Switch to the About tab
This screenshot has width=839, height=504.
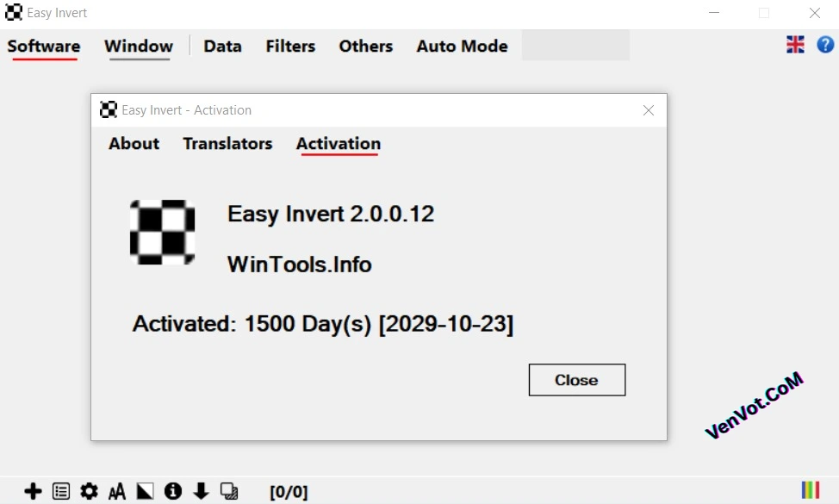(134, 144)
